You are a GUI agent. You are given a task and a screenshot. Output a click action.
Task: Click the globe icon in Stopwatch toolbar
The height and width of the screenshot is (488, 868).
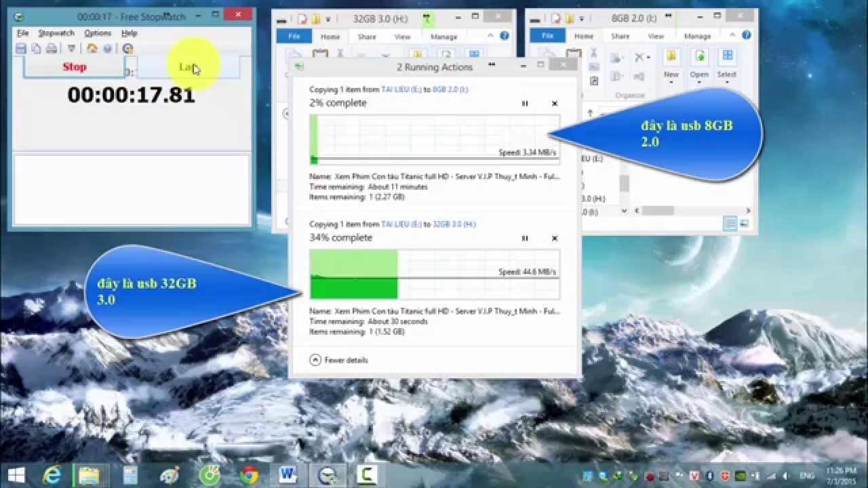coord(107,48)
